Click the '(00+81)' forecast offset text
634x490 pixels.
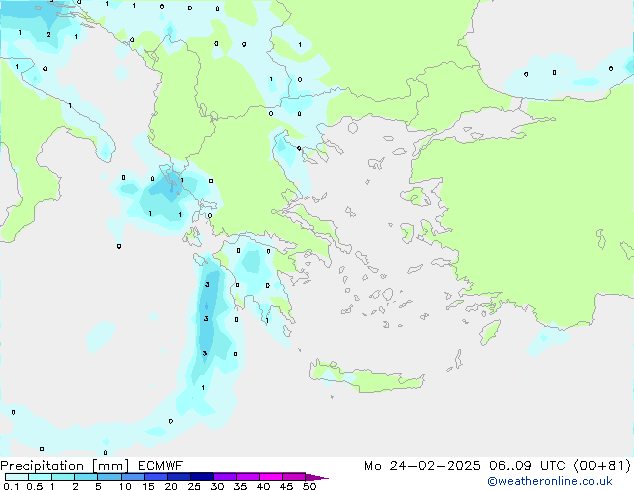[x=602, y=466]
